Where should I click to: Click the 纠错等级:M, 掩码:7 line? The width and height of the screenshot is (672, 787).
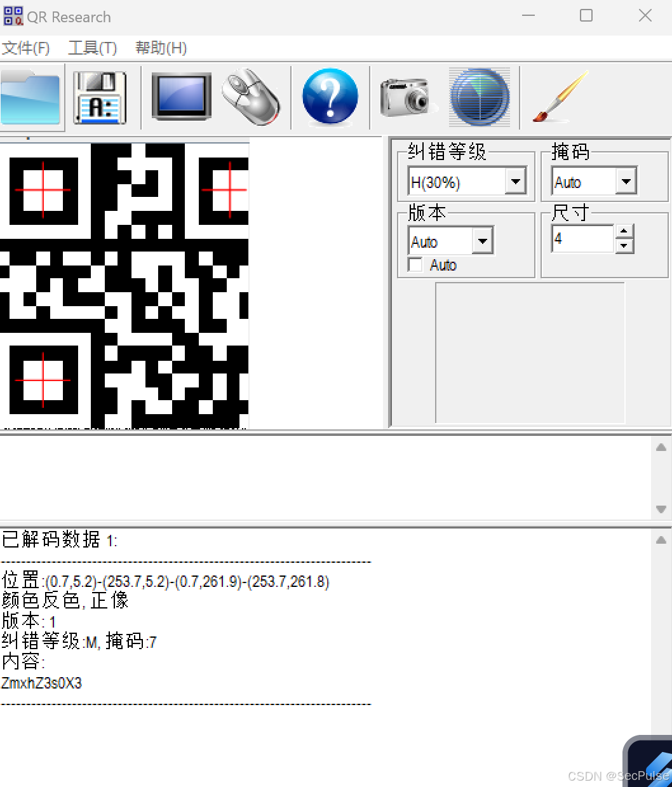(79, 642)
